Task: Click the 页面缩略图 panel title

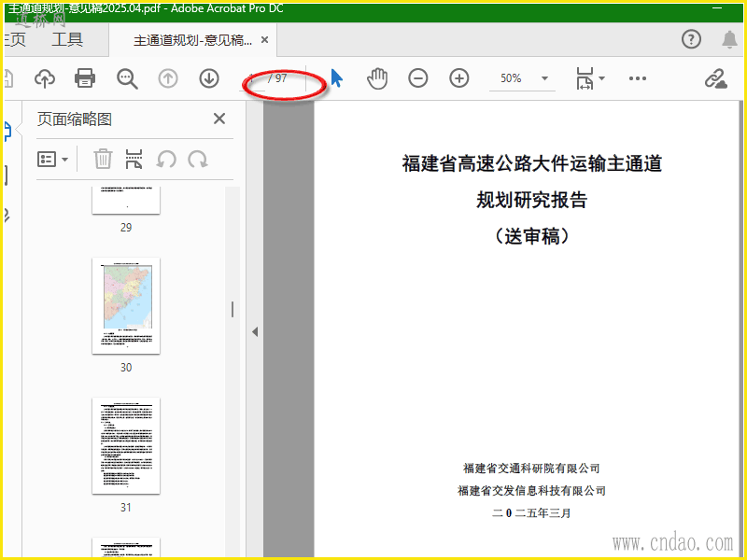Action: pos(75,119)
